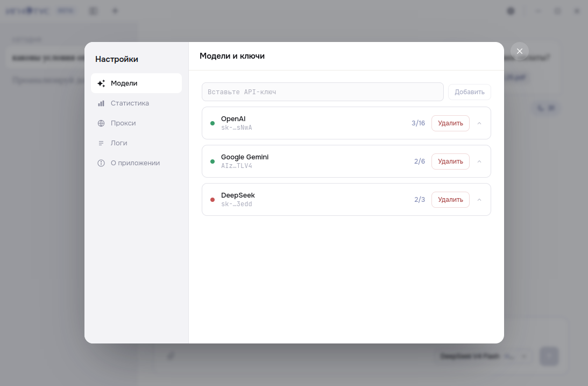This screenshot has height=386, width=588.
Task: Open the Прокси settings section
Action: pyautogui.click(x=136, y=123)
